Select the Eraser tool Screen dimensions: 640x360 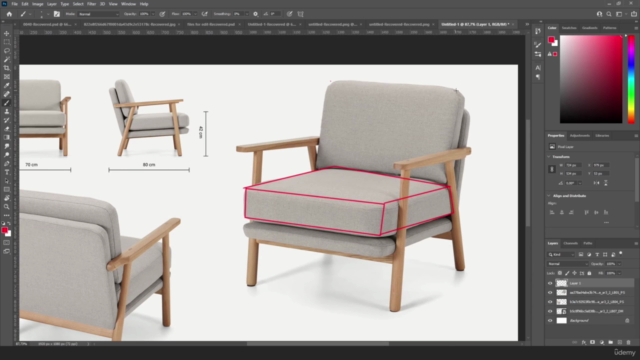[7, 129]
